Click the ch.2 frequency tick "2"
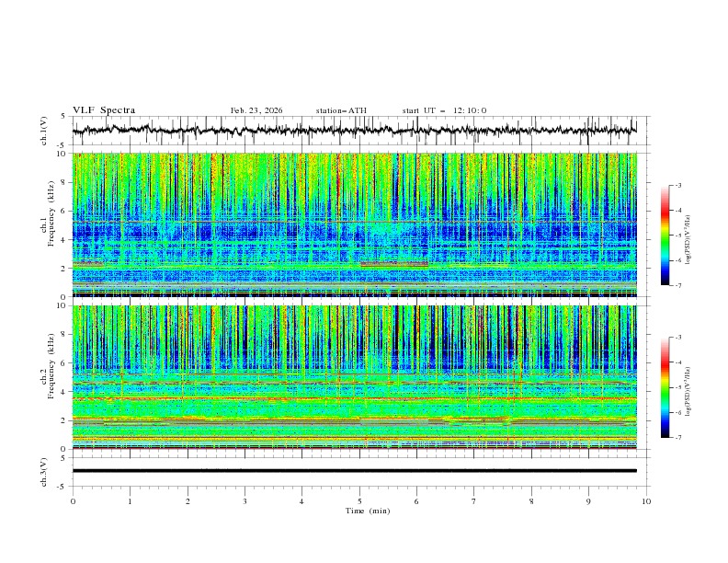 coord(63,420)
